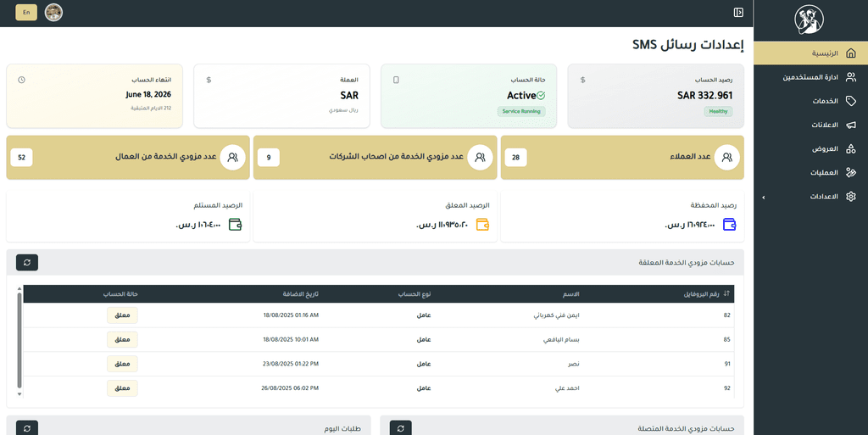Open الاعلانات menu item
The height and width of the screenshot is (435, 868).
(x=811, y=125)
